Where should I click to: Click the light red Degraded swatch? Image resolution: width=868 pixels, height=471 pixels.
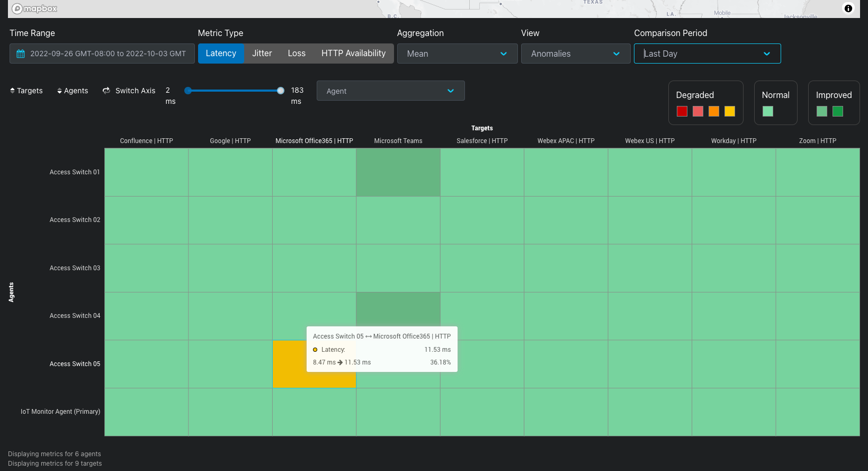698,111
